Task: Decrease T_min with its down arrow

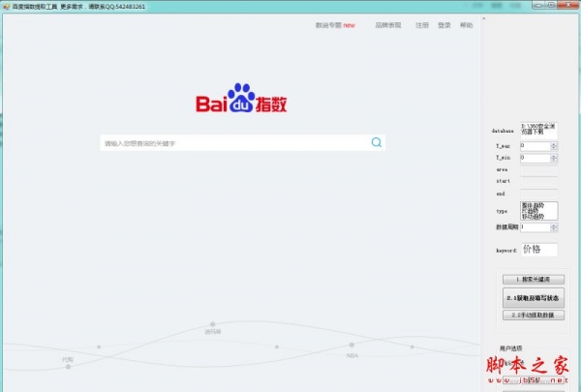Action: [554, 160]
